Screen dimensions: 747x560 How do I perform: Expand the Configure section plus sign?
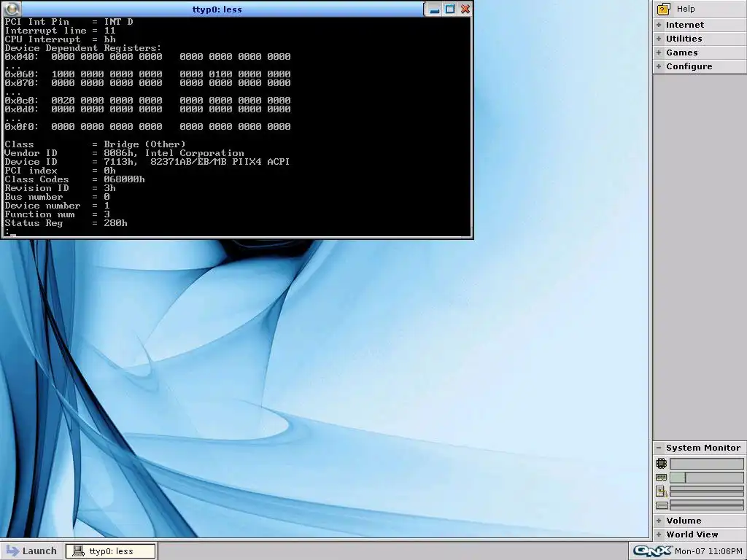[659, 66]
